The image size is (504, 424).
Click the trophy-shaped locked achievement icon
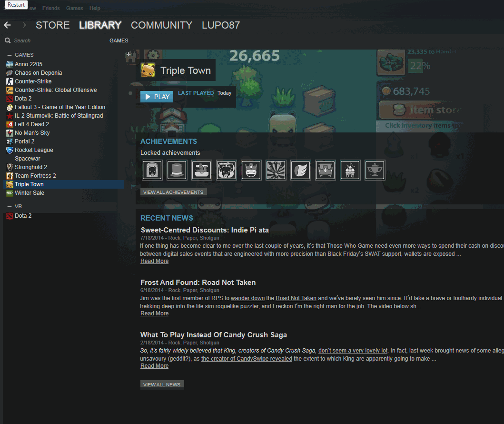(375, 170)
